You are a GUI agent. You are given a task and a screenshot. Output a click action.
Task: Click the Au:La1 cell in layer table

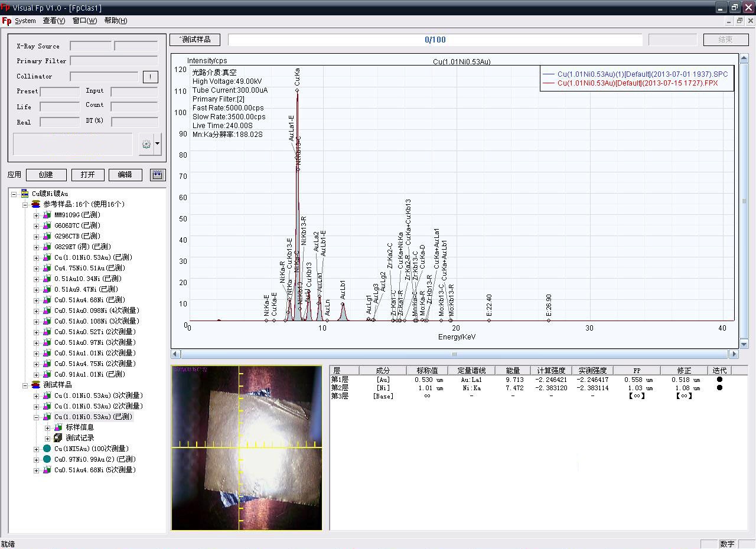coord(472,380)
